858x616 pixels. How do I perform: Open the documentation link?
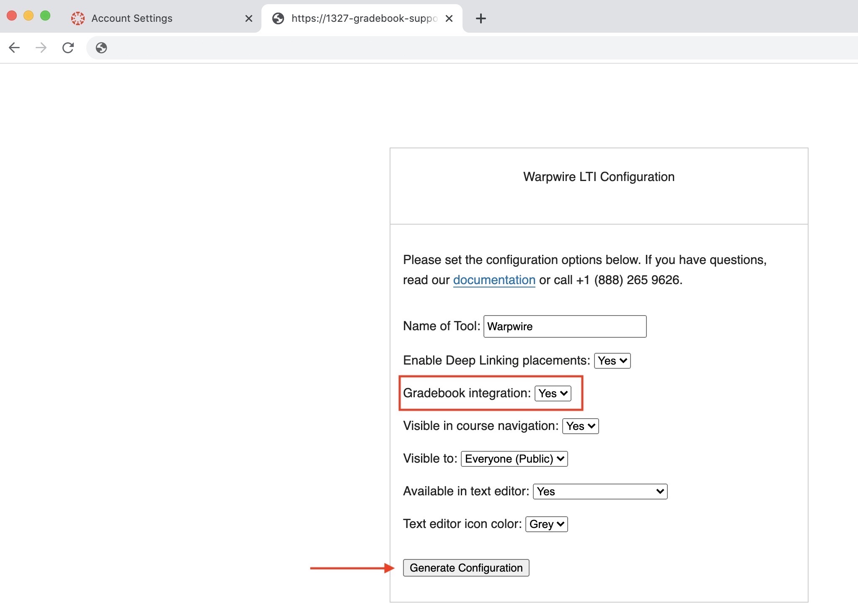[x=494, y=280]
